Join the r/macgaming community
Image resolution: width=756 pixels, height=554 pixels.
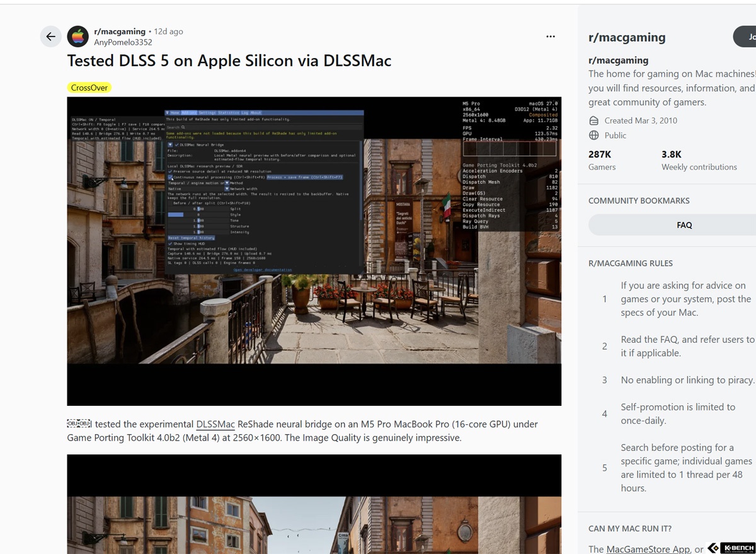pos(746,37)
